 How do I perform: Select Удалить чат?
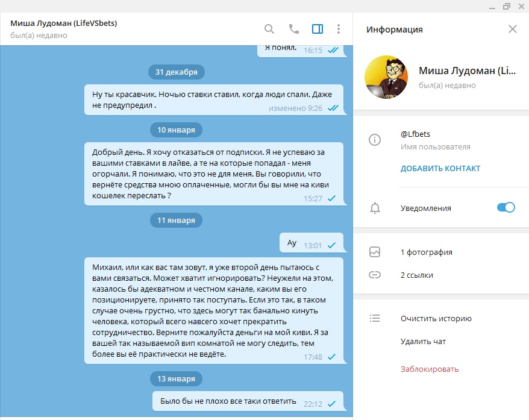click(x=423, y=342)
